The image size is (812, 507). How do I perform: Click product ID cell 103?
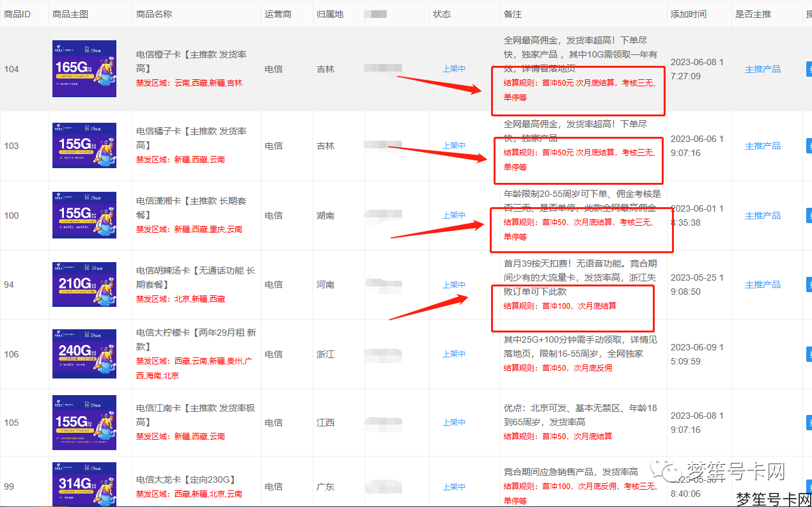12,146
